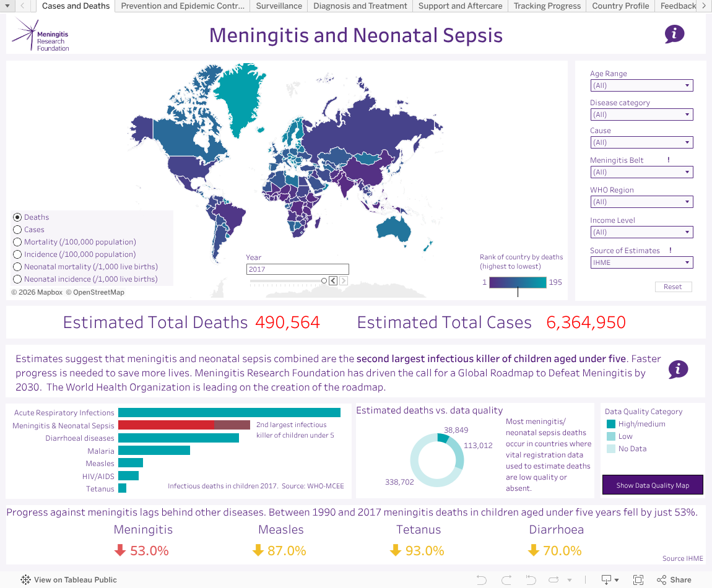
Task: Step back one year with the left arrow
Action: click(x=333, y=281)
